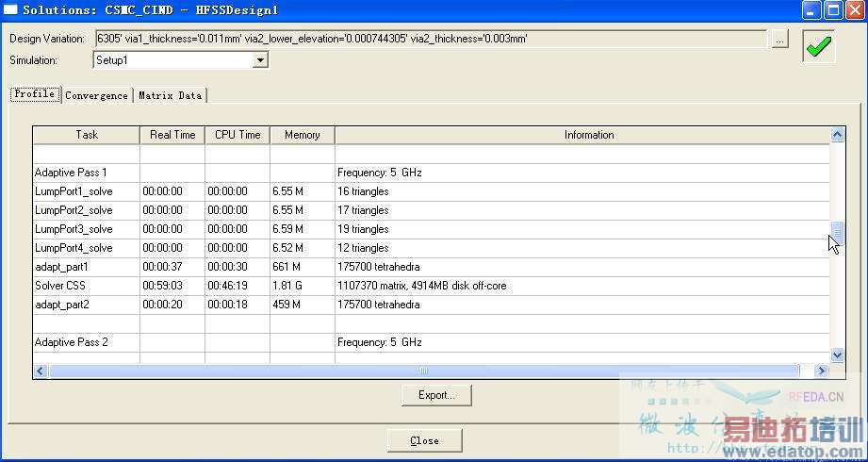Select the Adaptive Pass 1 row

(x=432, y=173)
